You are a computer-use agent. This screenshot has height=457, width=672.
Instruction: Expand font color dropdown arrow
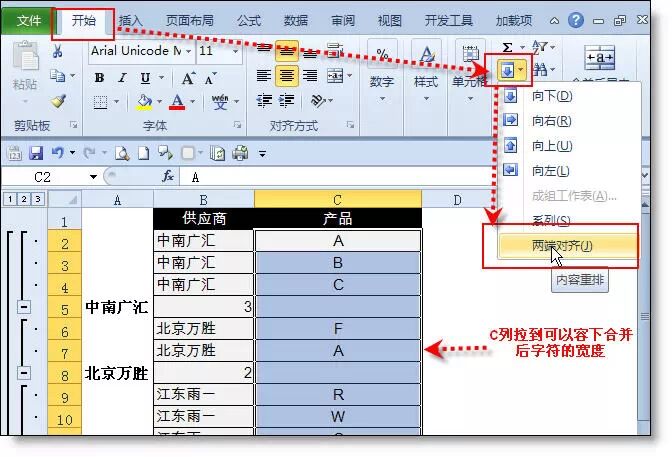[x=192, y=102]
